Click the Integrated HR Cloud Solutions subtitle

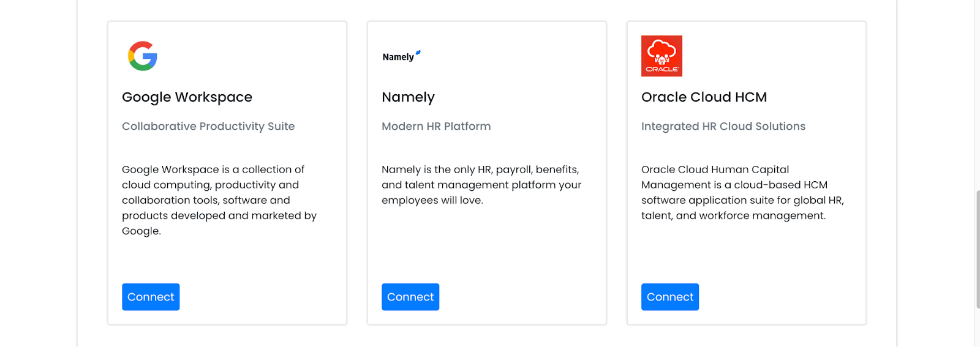[723, 126]
